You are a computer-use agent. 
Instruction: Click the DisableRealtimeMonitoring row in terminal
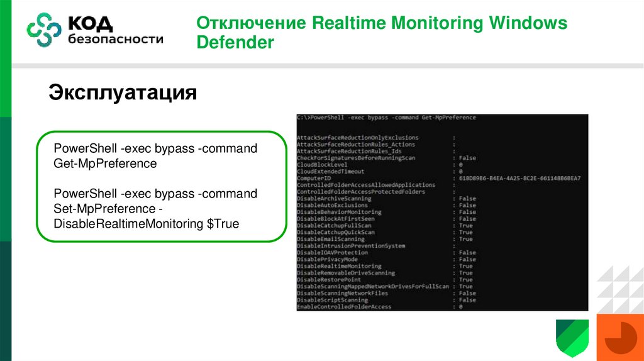[x=385, y=266]
